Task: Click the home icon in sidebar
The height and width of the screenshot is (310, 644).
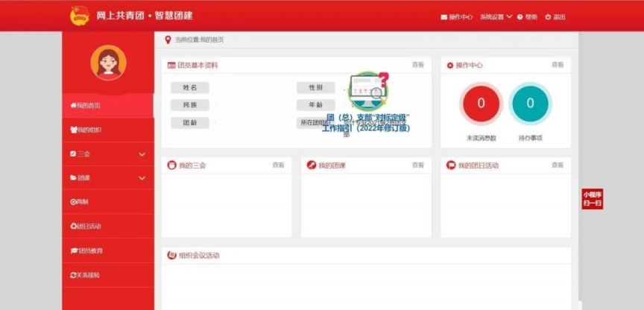Action: 74,106
